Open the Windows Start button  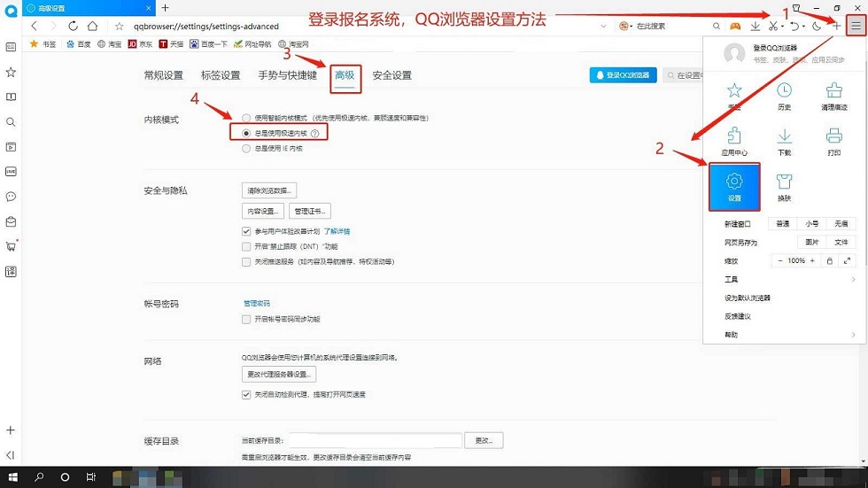point(12,477)
